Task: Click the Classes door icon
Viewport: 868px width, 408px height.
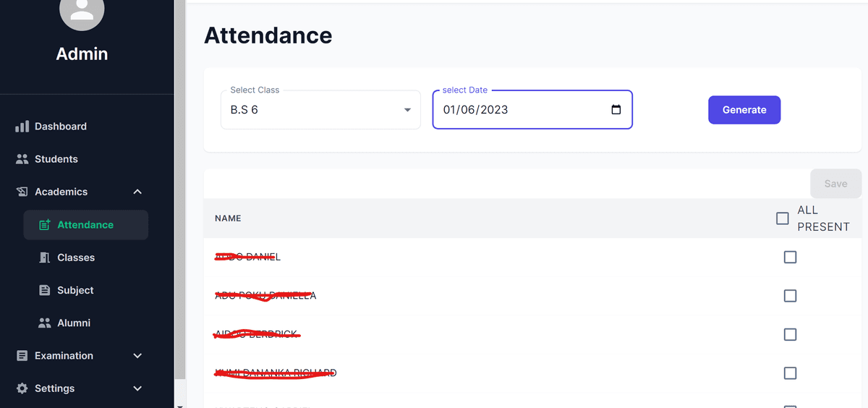Action: (44, 258)
